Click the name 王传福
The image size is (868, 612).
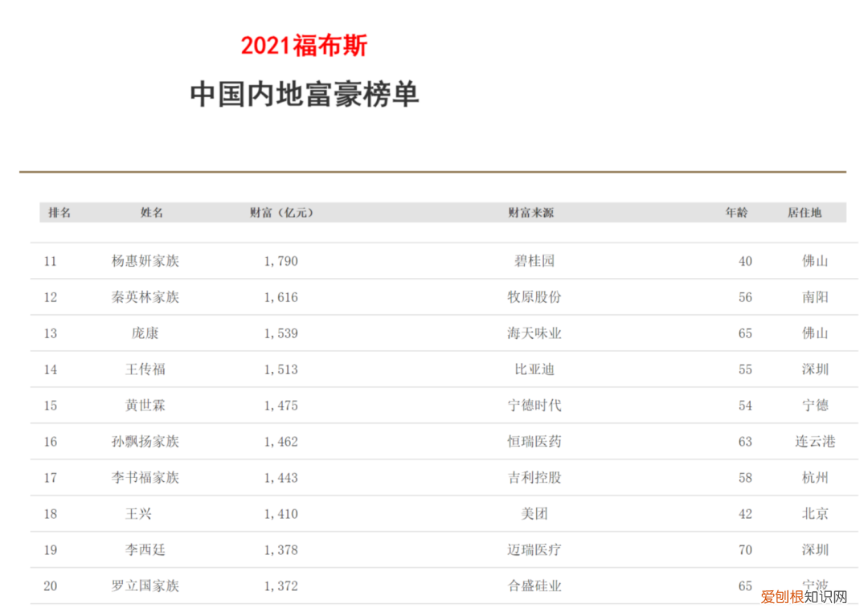(x=151, y=369)
